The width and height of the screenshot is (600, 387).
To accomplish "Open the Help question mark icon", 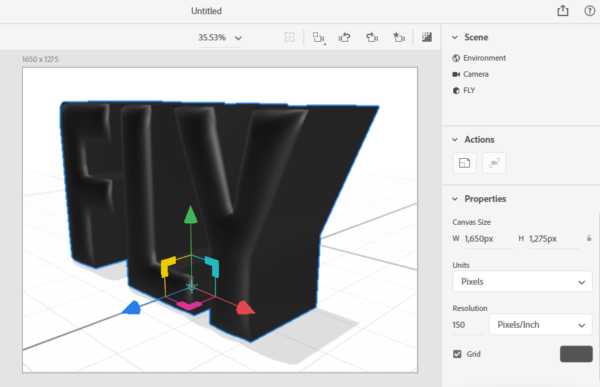I will pyautogui.click(x=590, y=11).
